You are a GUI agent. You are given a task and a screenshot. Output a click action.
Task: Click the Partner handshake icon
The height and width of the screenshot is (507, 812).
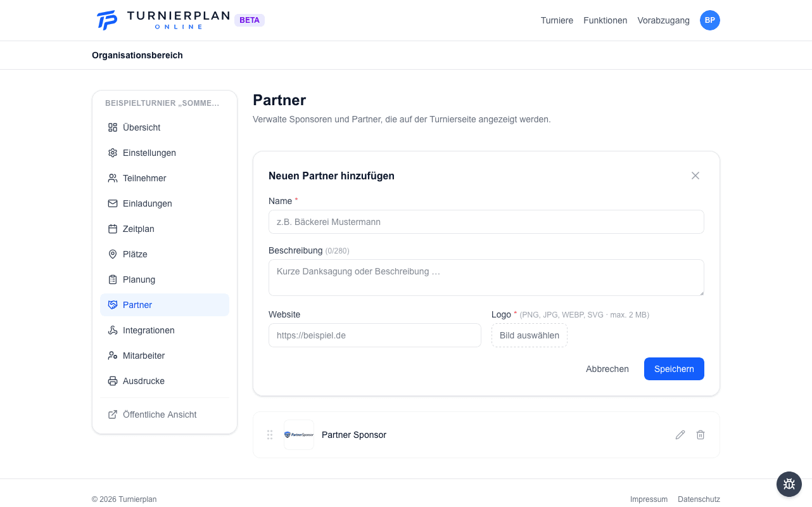click(113, 305)
